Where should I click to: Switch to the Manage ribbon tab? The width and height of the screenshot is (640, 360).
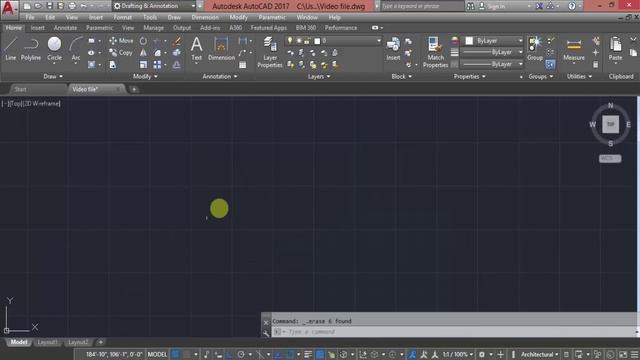point(153,28)
